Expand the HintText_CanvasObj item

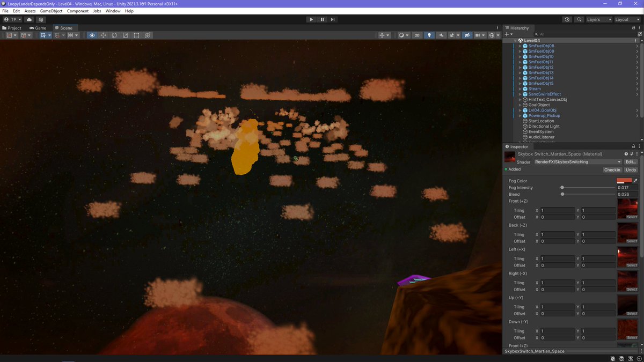(519, 100)
